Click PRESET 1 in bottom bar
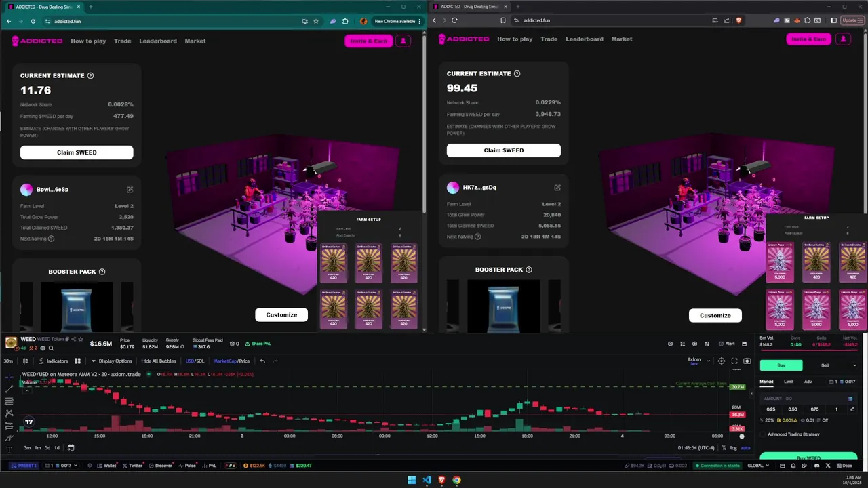868x488 pixels. pyautogui.click(x=24, y=466)
